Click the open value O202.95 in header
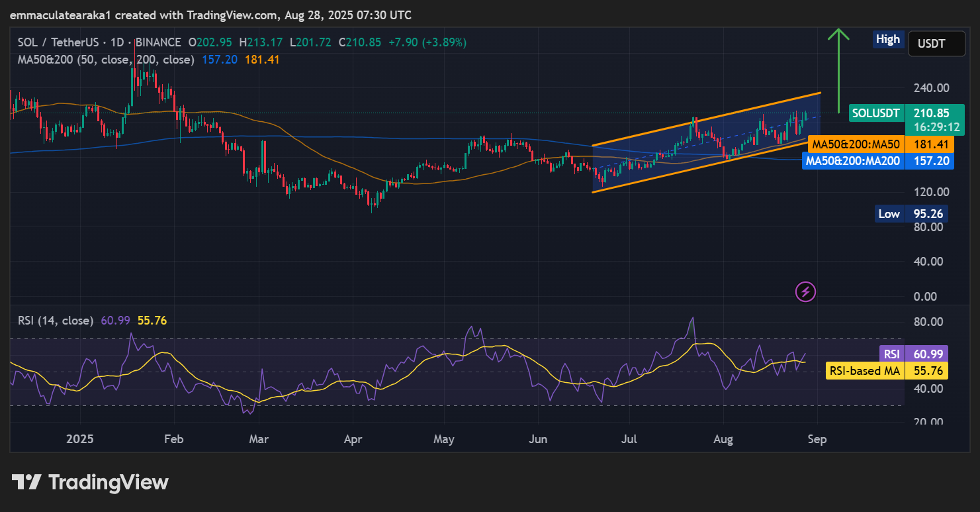 coord(210,42)
